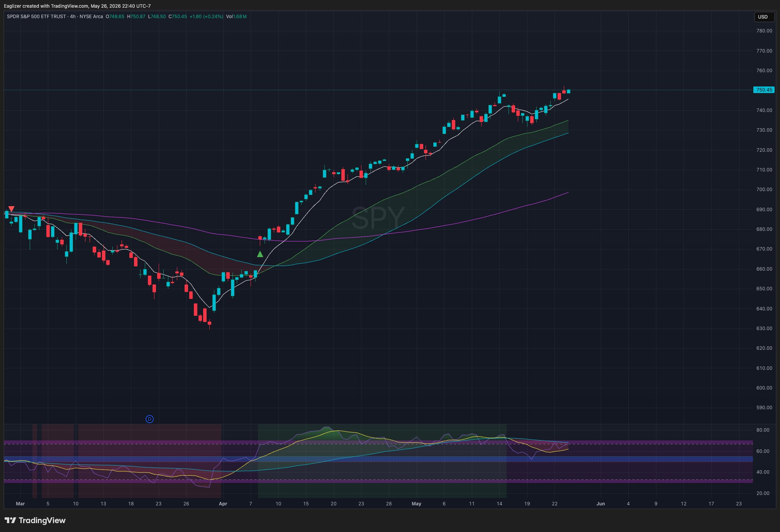
Task: Click the 60.00 oscillator scale label
Action: pyautogui.click(x=763, y=451)
